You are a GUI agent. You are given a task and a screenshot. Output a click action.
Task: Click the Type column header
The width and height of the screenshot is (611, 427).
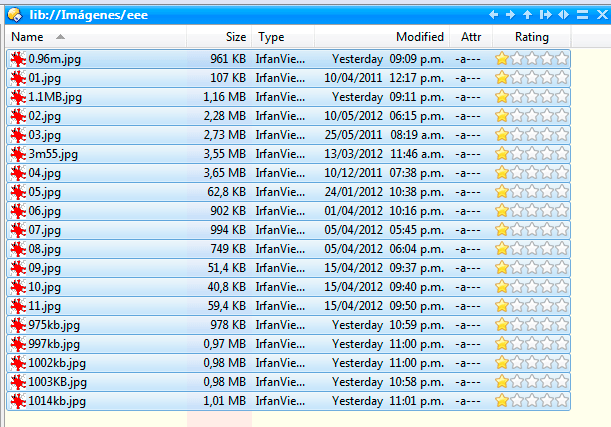[x=271, y=37]
